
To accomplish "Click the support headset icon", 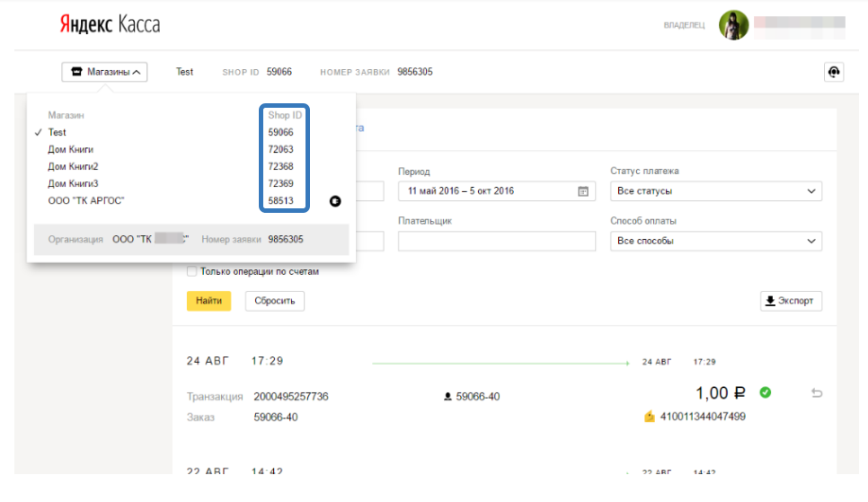I will (x=834, y=72).
